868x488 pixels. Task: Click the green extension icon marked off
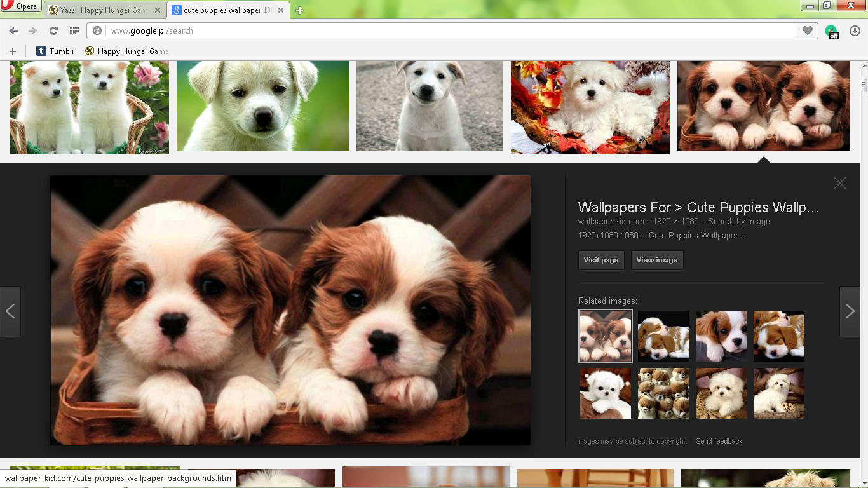(x=831, y=31)
